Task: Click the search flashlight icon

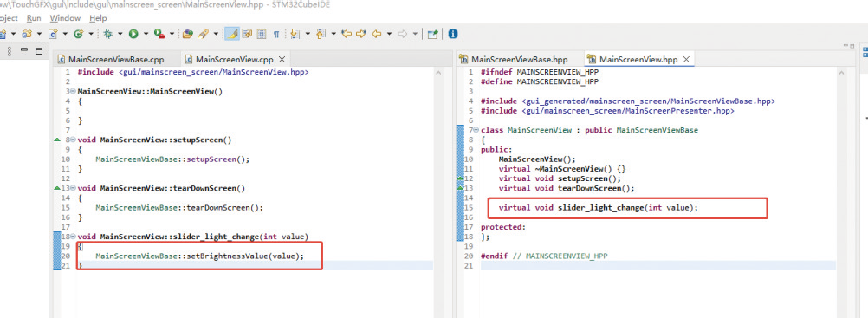Action: click(204, 34)
